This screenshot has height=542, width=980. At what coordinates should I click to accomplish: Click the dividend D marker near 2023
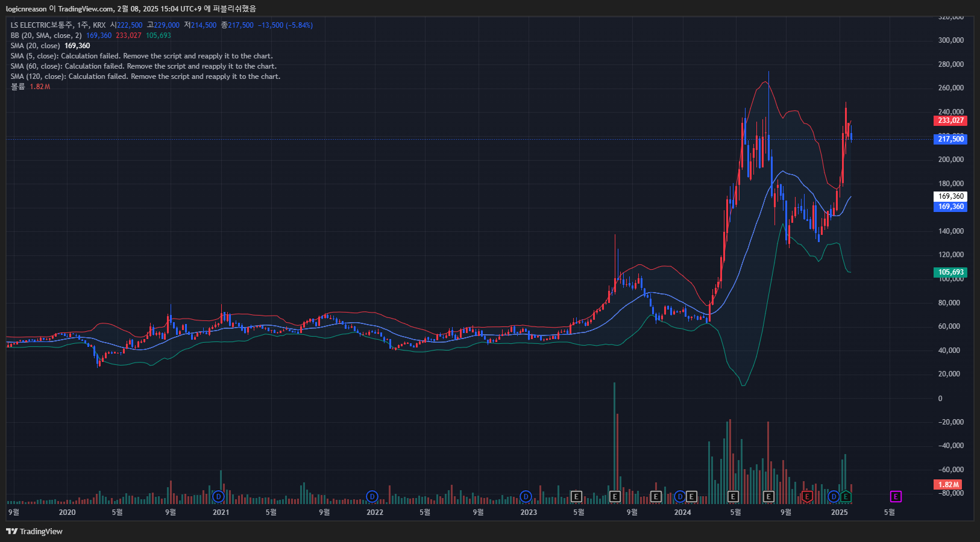[526, 497]
